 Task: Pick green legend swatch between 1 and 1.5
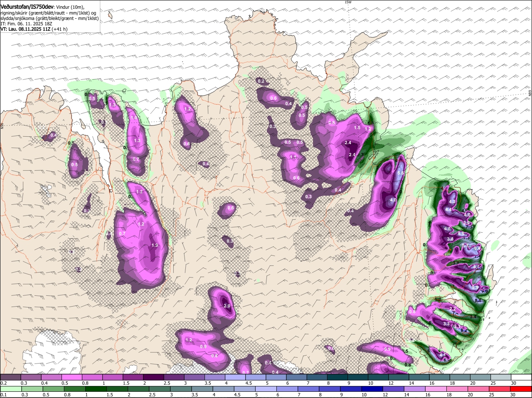tap(95, 389)
